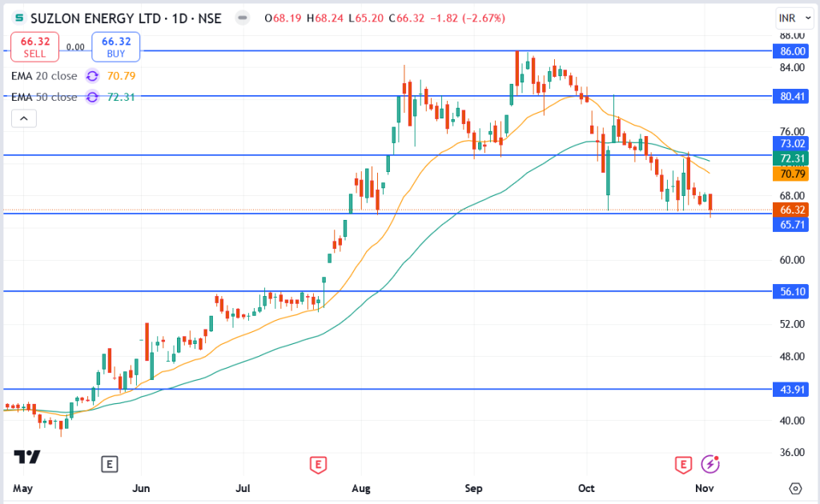The image size is (820, 504).
Task: Click the 86.00 blue price label
Action: pos(790,51)
